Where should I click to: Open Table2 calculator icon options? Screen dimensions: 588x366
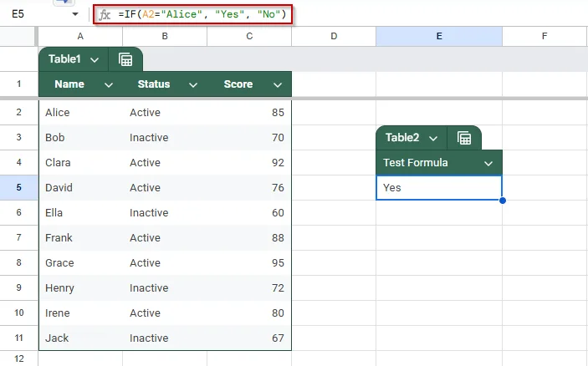[464, 138]
